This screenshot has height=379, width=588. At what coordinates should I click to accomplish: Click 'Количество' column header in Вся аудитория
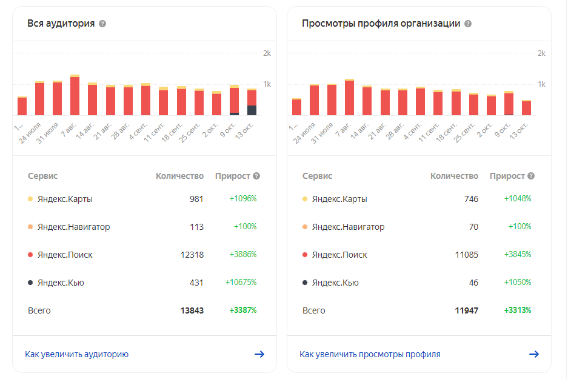179,176
